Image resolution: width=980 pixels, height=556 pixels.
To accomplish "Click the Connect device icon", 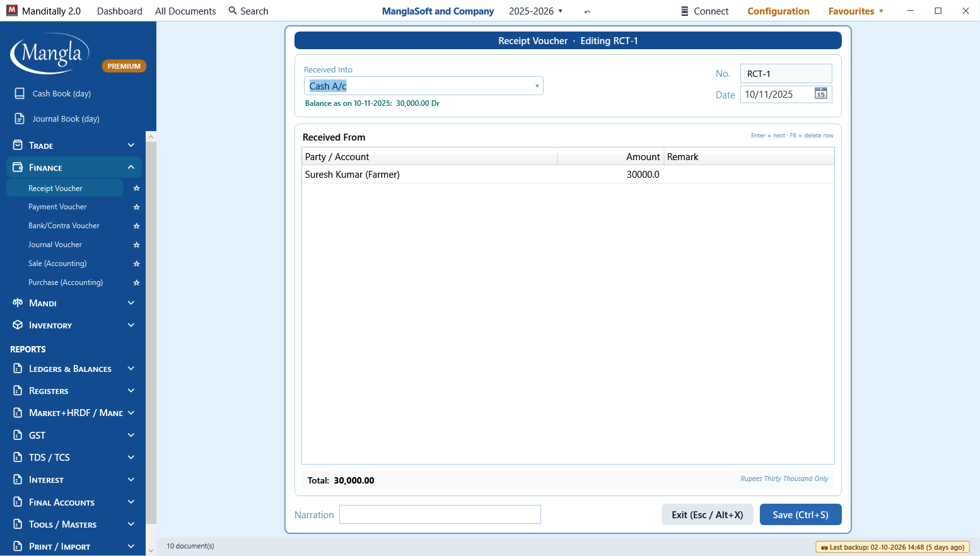I will pyautogui.click(x=685, y=11).
